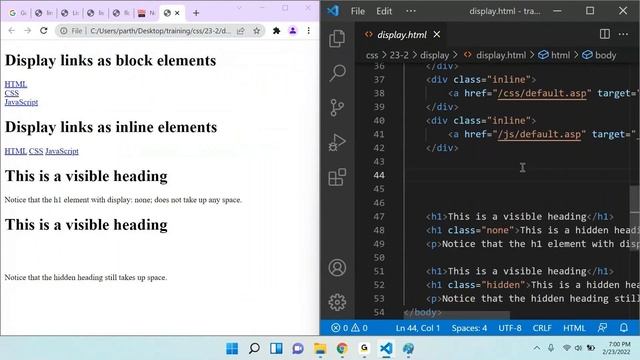
Task: Open the collapsed menu bar ellipsis
Action: coord(411,11)
